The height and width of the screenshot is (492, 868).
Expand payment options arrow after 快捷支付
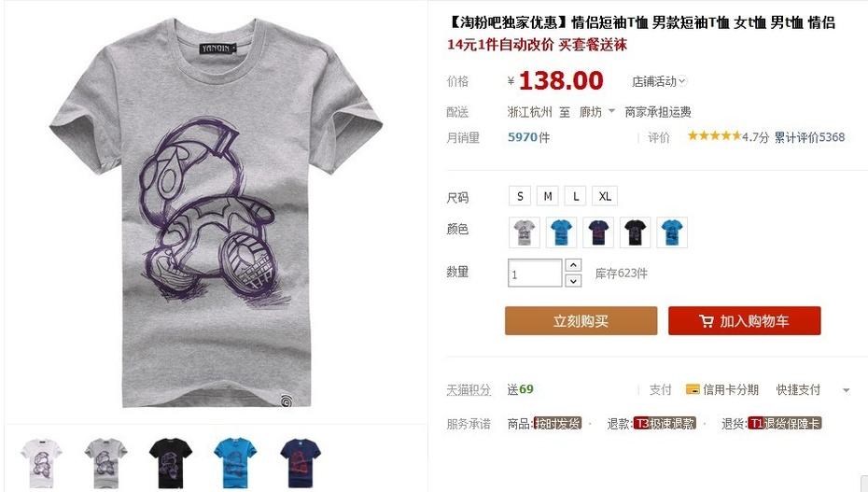tap(846, 390)
